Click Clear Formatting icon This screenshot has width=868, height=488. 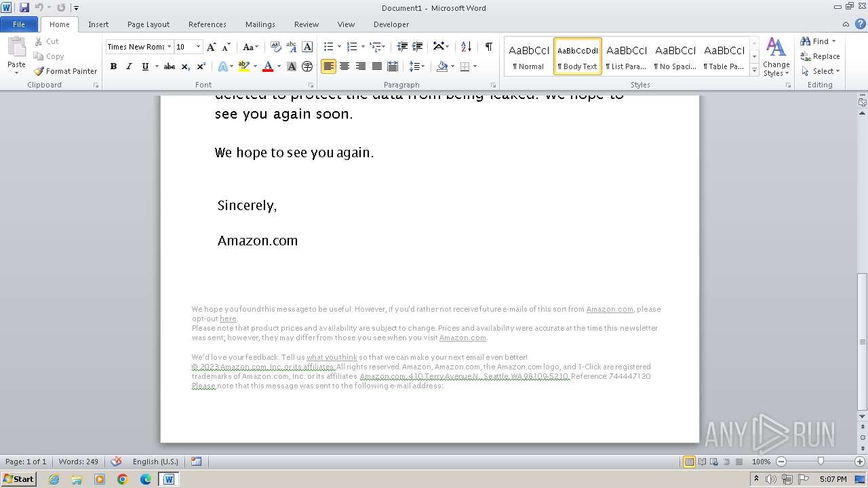click(x=276, y=47)
